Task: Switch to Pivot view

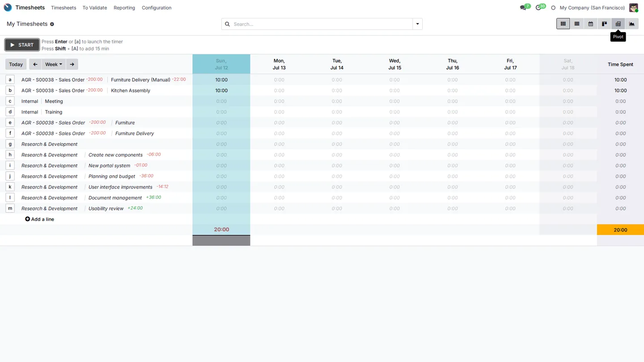Action: (618, 24)
